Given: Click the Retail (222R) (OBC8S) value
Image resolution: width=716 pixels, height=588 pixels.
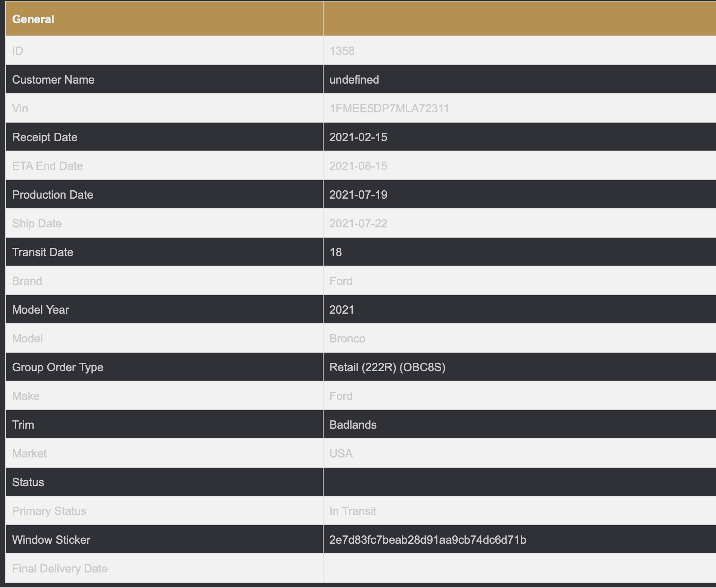Looking at the screenshot, I should point(388,367).
